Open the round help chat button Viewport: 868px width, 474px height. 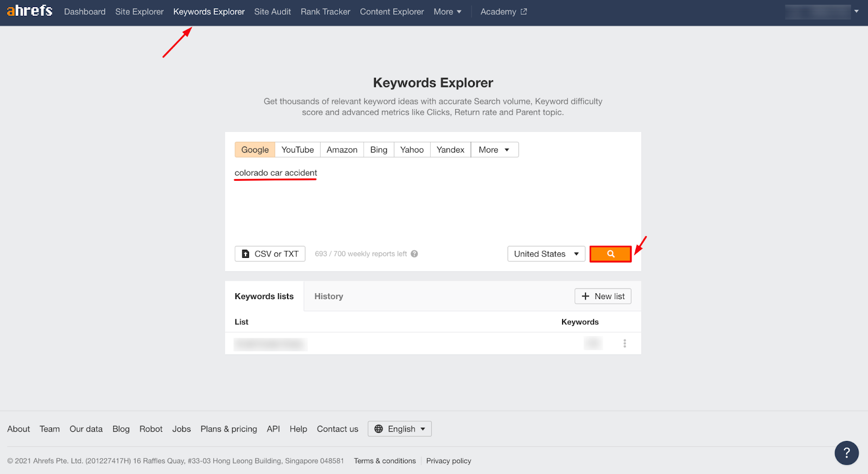pyautogui.click(x=846, y=453)
